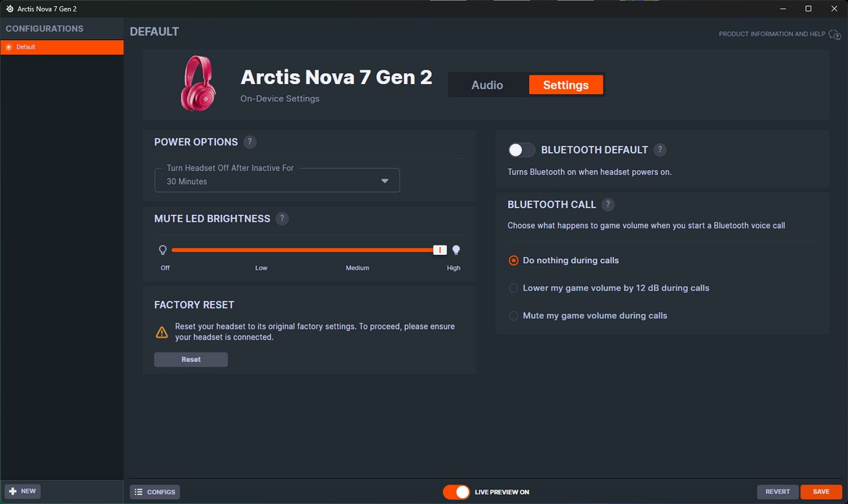Click the Bluetooth Call help question mark

[x=608, y=205]
